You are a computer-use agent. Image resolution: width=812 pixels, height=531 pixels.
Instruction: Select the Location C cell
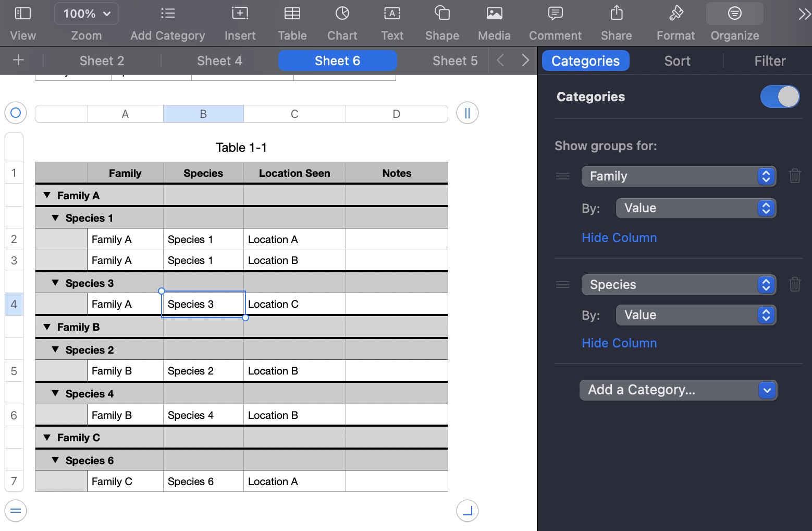coord(294,305)
